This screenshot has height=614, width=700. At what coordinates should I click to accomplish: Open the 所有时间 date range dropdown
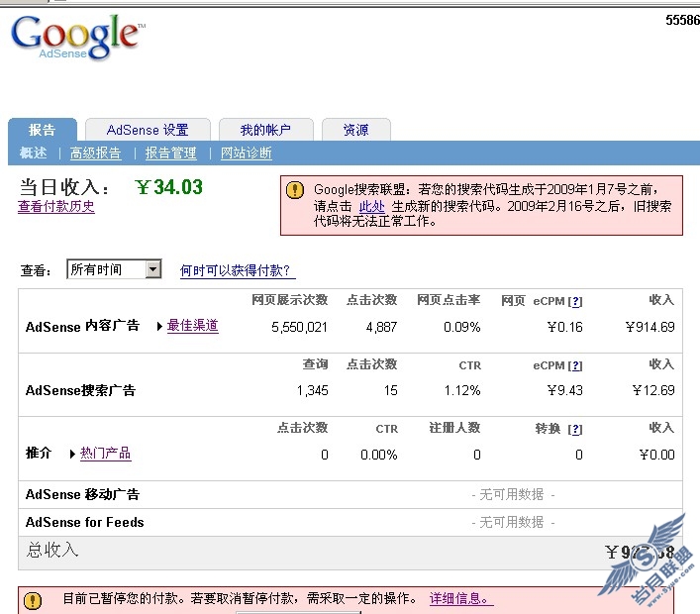[x=152, y=269]
